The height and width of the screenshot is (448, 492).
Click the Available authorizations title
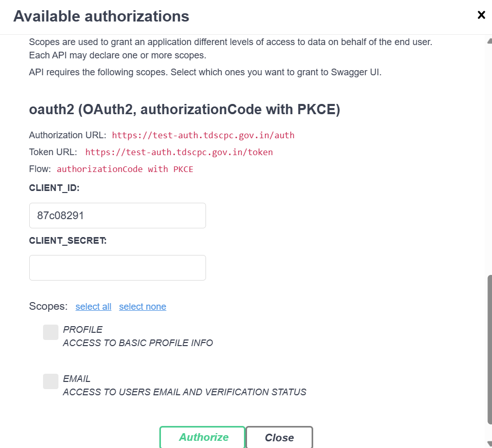coord(100,16)
